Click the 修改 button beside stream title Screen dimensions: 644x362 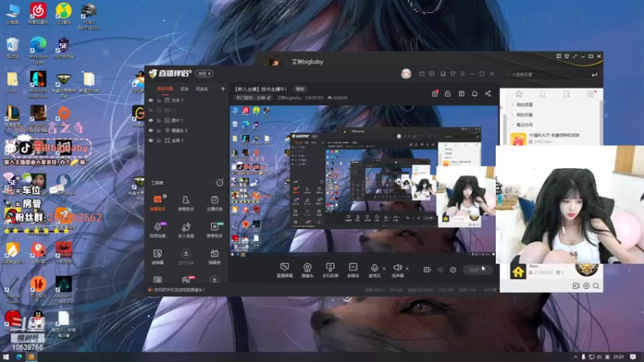tap(300, 89)
